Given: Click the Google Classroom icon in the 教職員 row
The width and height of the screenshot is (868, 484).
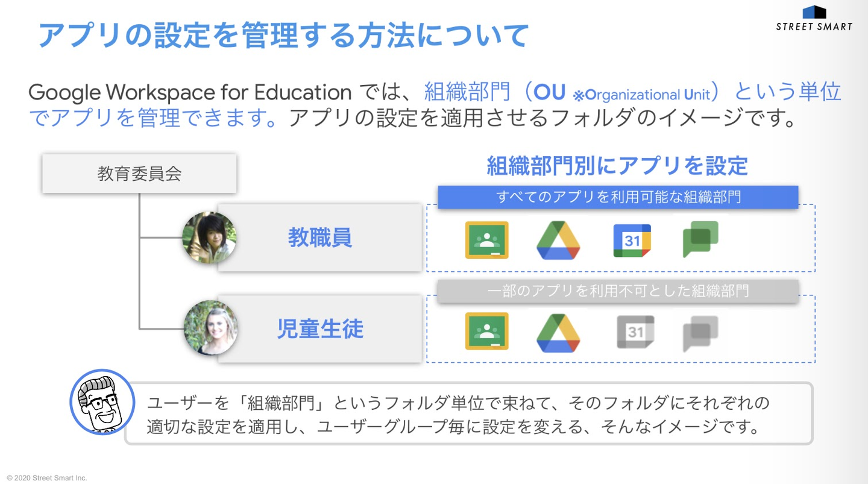Looking at the screenshot, I should [x=486, y=240].
